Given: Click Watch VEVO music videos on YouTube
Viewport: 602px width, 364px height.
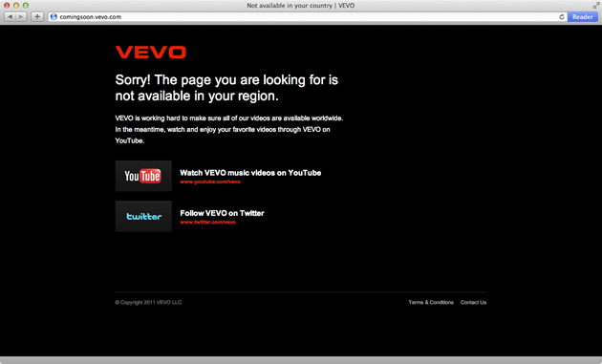Looking at the screenshot, I should pos(250,173).
